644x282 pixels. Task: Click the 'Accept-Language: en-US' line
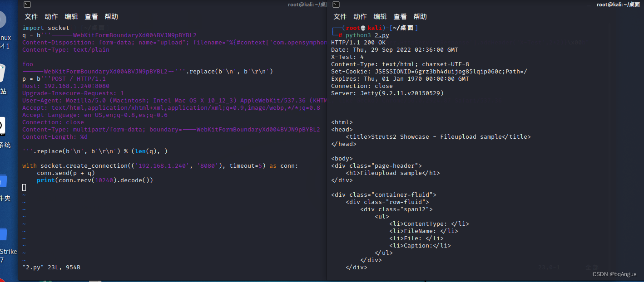coord(95,115)
